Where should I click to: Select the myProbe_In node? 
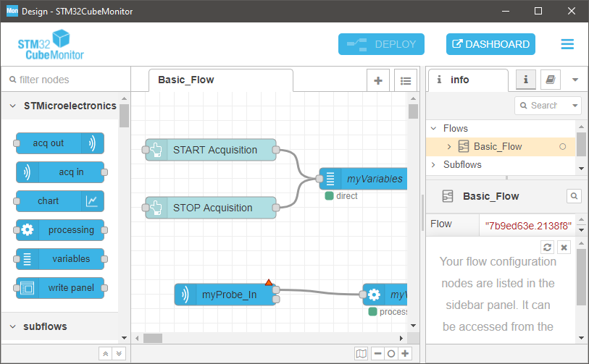(x=225, y=295)
